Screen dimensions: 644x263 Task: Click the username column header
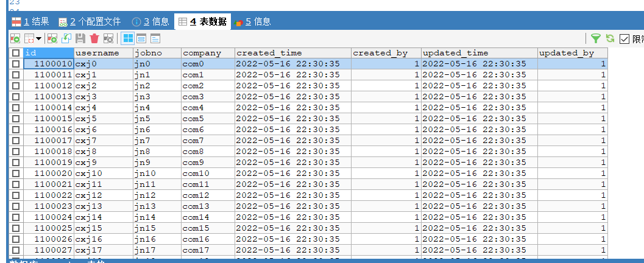pos(102,53)
